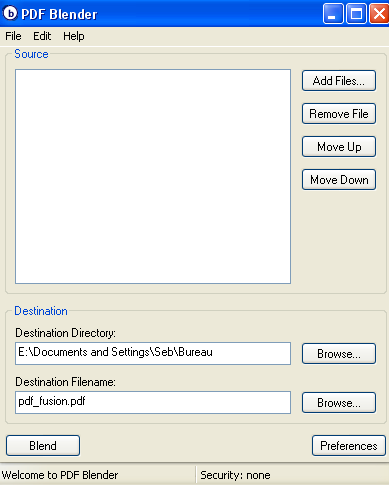
Task: Browse for the destination filename
Action: pyautogui.click(x=339, y=403)
